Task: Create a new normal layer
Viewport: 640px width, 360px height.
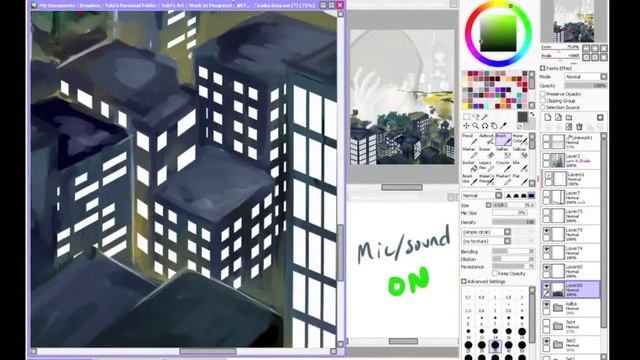Action: coord(548,118)
